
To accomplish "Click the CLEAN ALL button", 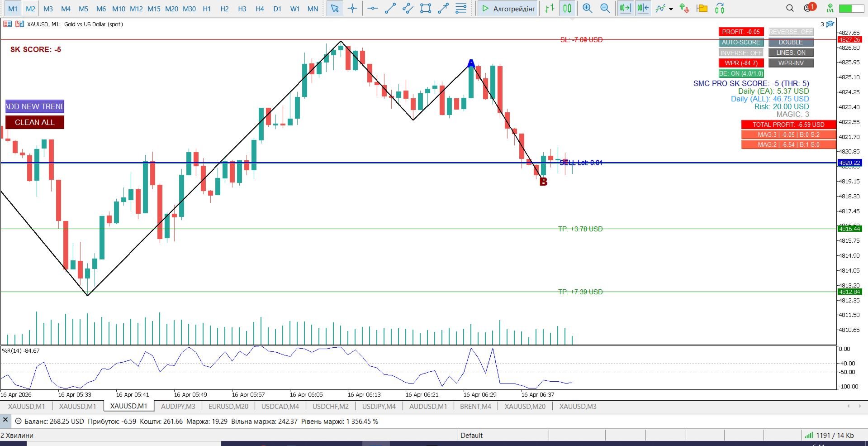I will pos(35,122).
